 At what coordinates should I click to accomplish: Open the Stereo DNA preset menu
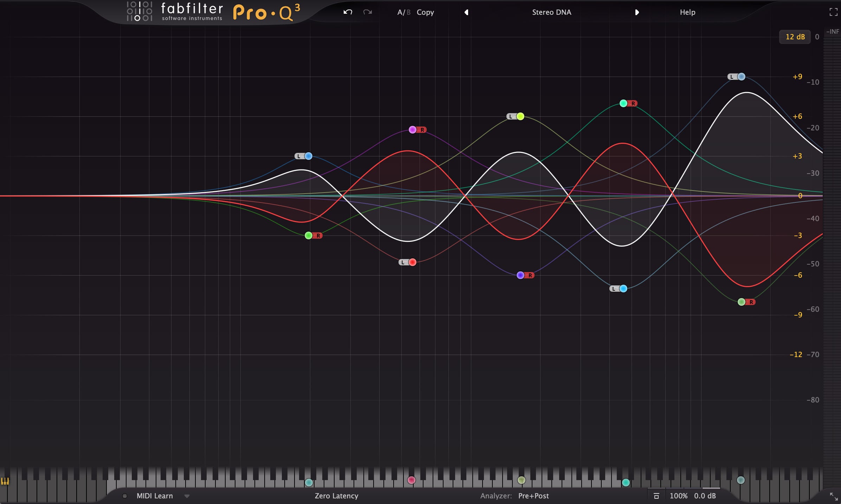[551, 12]
